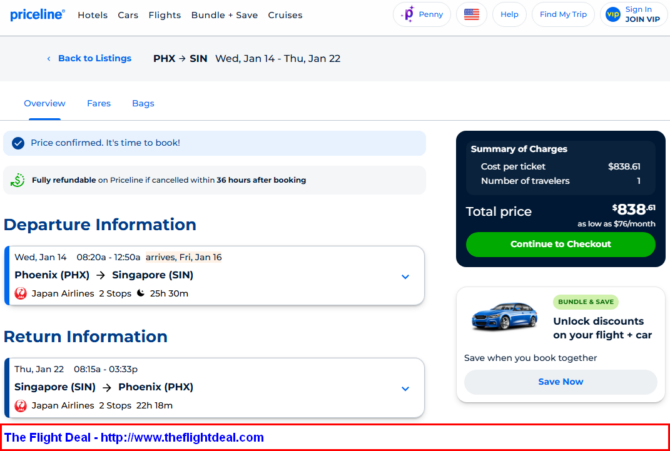Click 'Number of travelers' label
This screenshot has height=451, width=670.
[525, 181]
